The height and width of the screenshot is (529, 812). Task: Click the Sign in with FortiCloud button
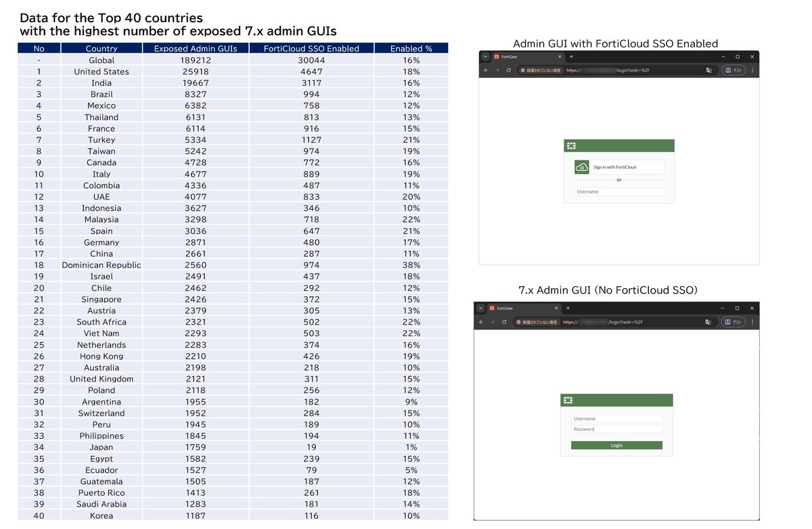point(619,167)
